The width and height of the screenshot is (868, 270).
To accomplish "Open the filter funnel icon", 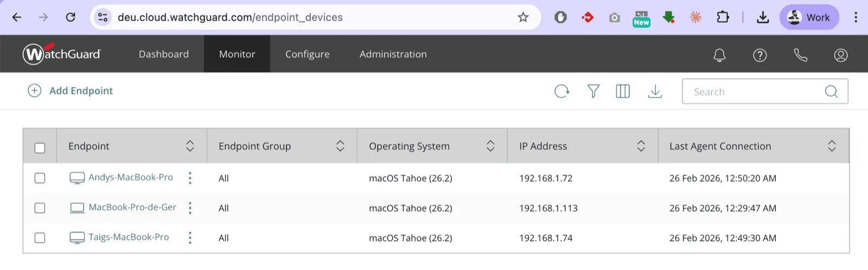I will click(x=593, y=91).
